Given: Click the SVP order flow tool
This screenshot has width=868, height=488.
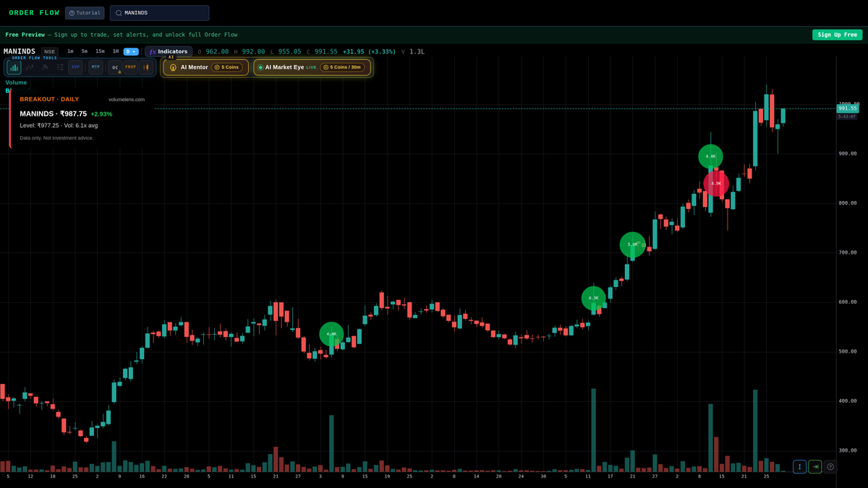Looking at the screenshot, I should [75, 67].
